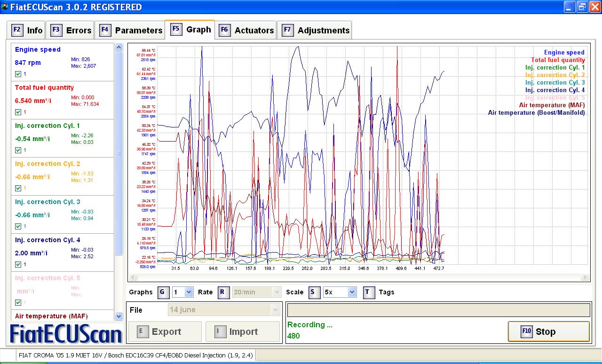Click the R shortcut icon beside Rate
This screenshot has width=602, height=364.
223,292
